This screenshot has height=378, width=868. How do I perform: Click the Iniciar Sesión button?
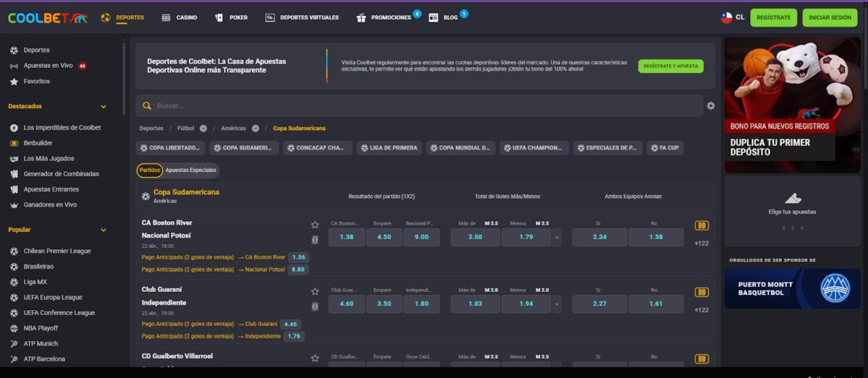coord(830,17)
